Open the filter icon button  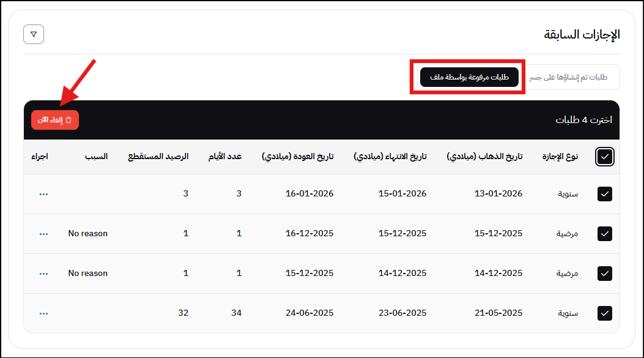click(x=34, y=34)
